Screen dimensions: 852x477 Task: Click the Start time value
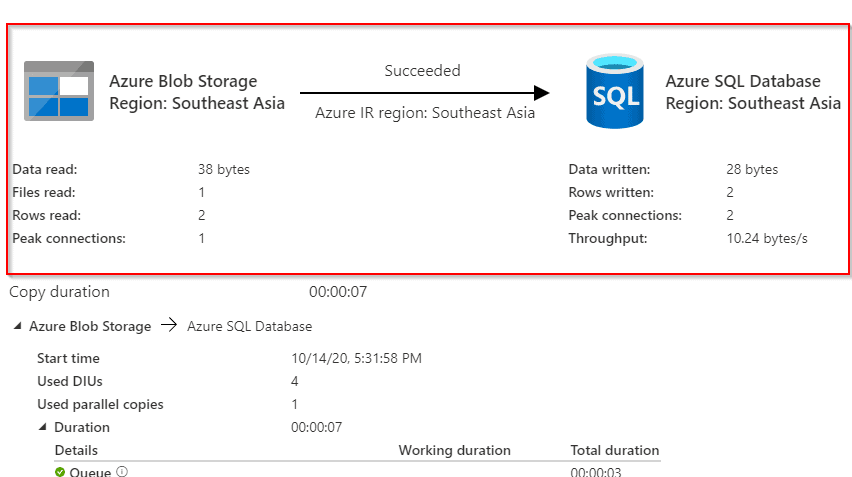pyautogui.click(x=354, y=358)
